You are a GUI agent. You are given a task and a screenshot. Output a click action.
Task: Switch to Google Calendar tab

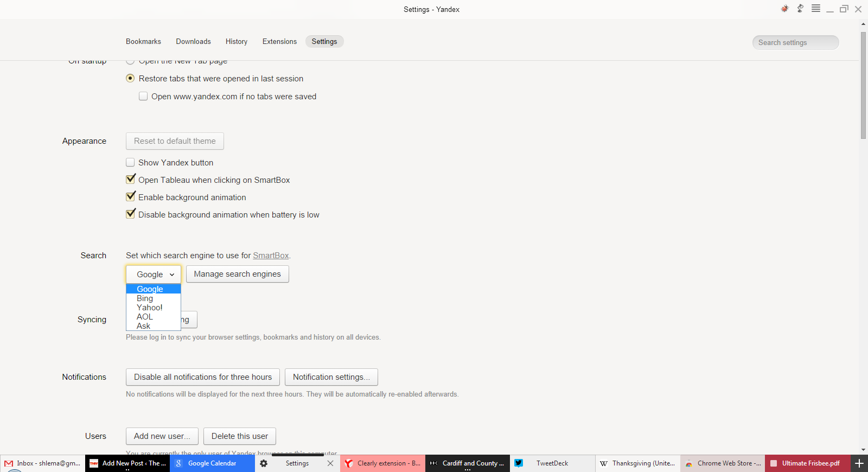(x=212, y=463)
